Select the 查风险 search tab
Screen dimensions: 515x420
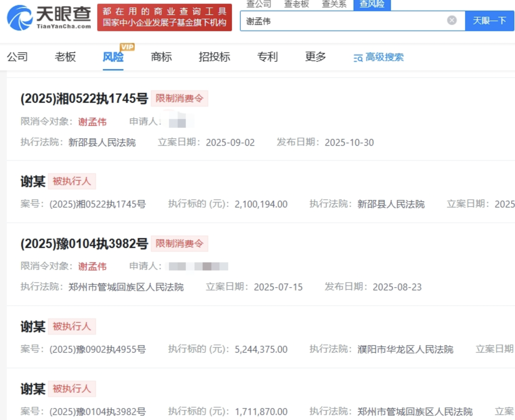tap(372, 4)
